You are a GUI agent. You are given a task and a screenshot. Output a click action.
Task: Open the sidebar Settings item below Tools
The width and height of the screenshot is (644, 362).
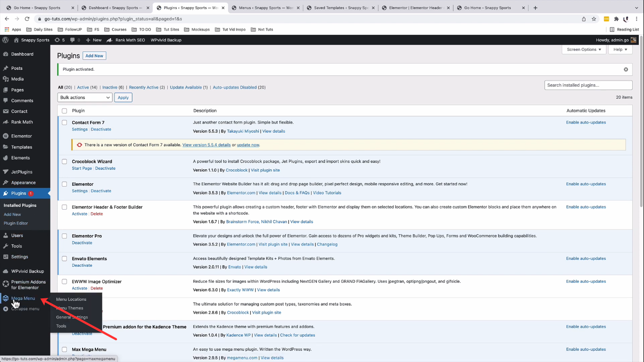coord(19,257)
